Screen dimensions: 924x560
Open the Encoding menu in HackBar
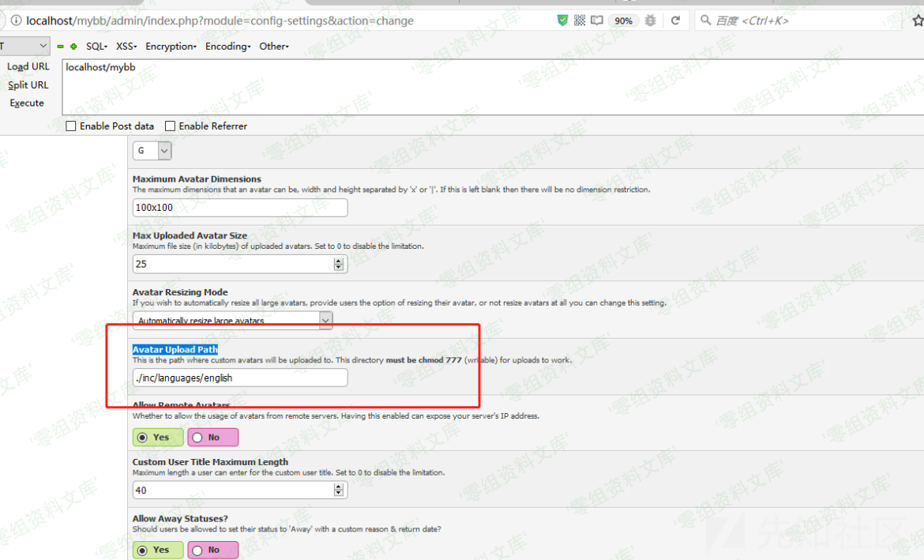coord(227,47)
